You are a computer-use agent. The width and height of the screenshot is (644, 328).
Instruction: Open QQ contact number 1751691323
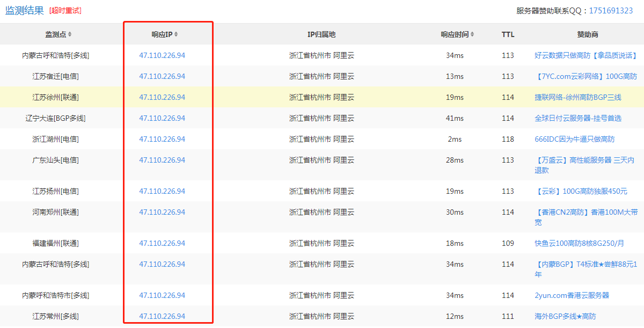point(611,11)
